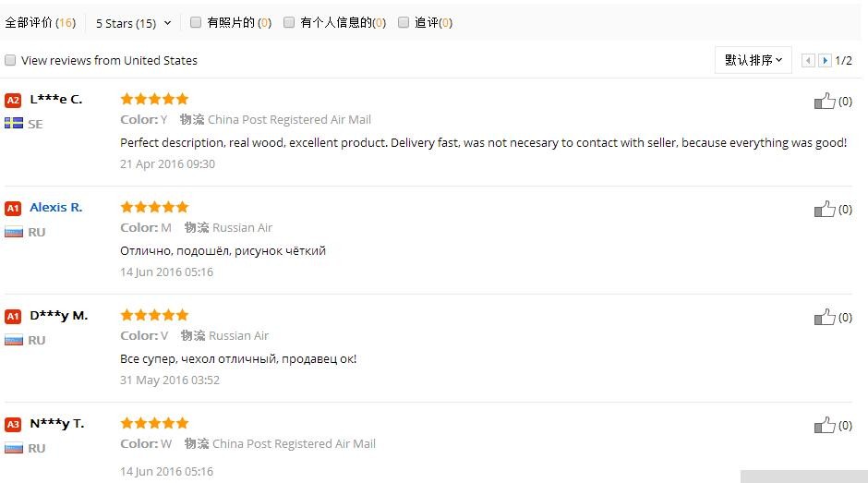Check the 有个人信息的 filter checkbox
Viewport: 868px width, 483px height.
[289, 22]
